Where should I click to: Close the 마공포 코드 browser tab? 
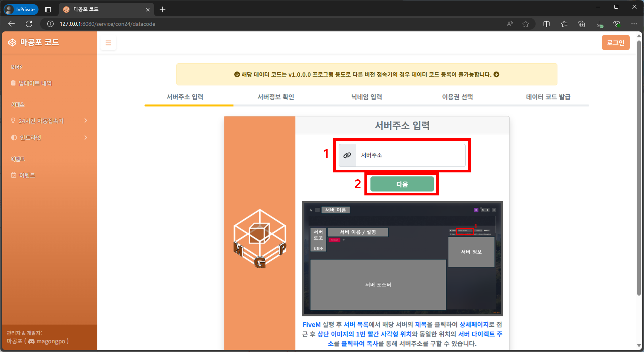click(x=148, y=10)
